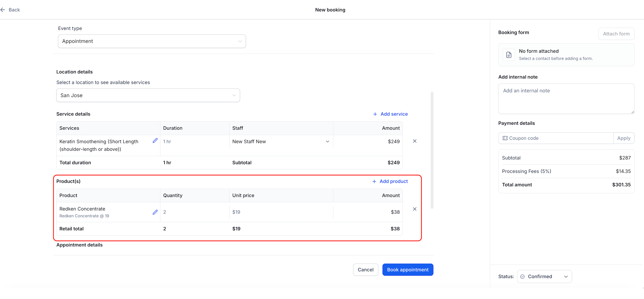
Task: Click the unit price field showing $19
Action: tap(281, 212)
